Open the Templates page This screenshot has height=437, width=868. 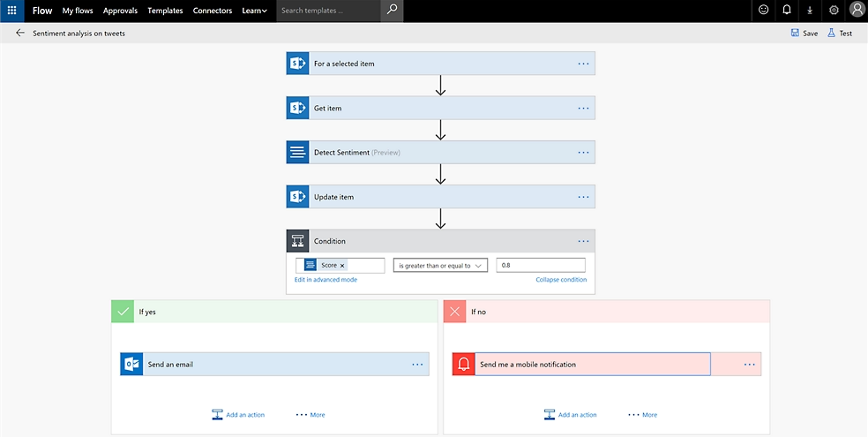click(x=165, y=11)
